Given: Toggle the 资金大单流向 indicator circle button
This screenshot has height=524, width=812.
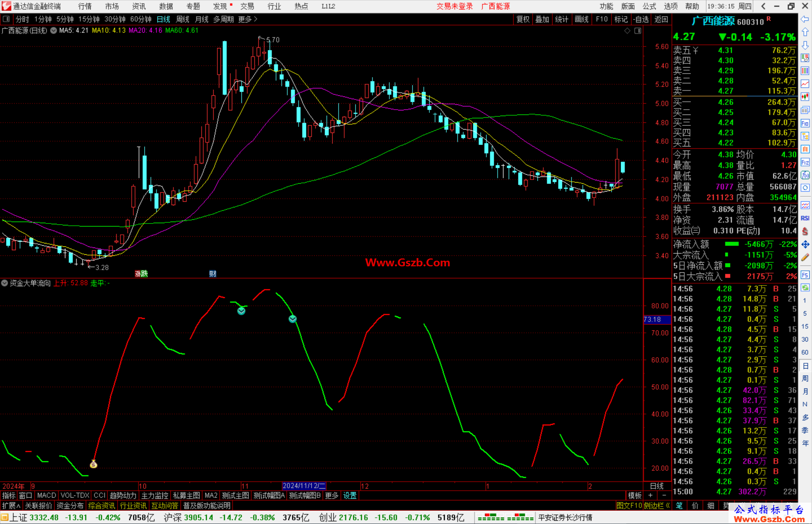Looking at the screenshot, I should 5,283.
